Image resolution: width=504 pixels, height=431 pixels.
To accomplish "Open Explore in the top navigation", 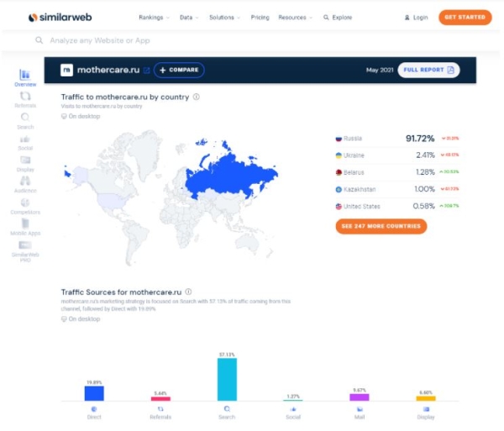I will [x=338, y=18].
